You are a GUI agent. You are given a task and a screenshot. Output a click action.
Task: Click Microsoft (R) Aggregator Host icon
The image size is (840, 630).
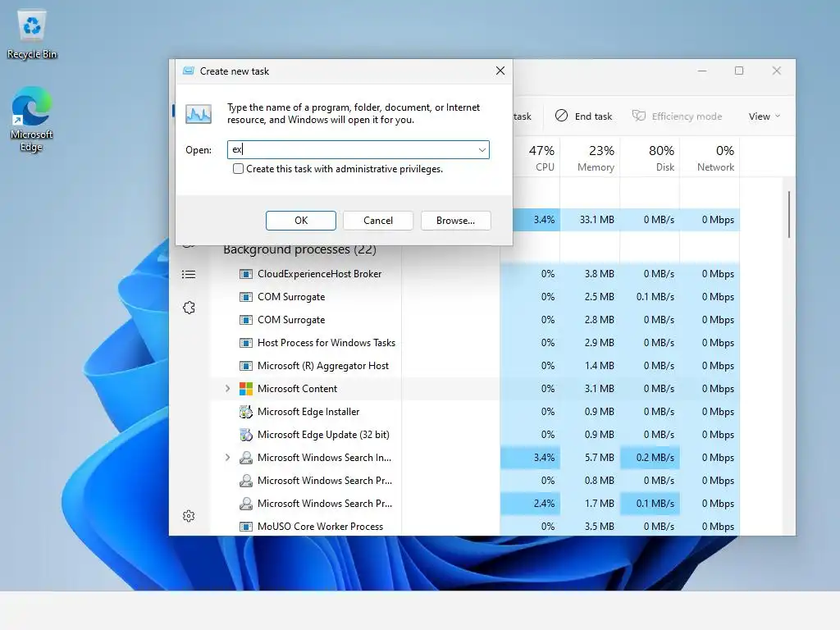(246, 366)
